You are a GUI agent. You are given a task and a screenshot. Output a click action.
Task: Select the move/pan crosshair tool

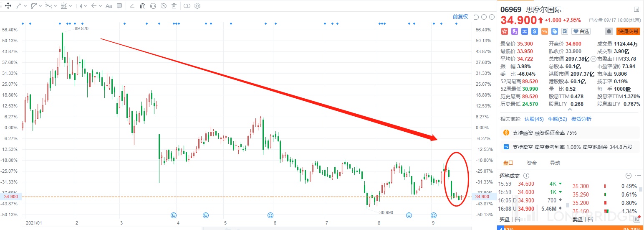tap(8, 6)
